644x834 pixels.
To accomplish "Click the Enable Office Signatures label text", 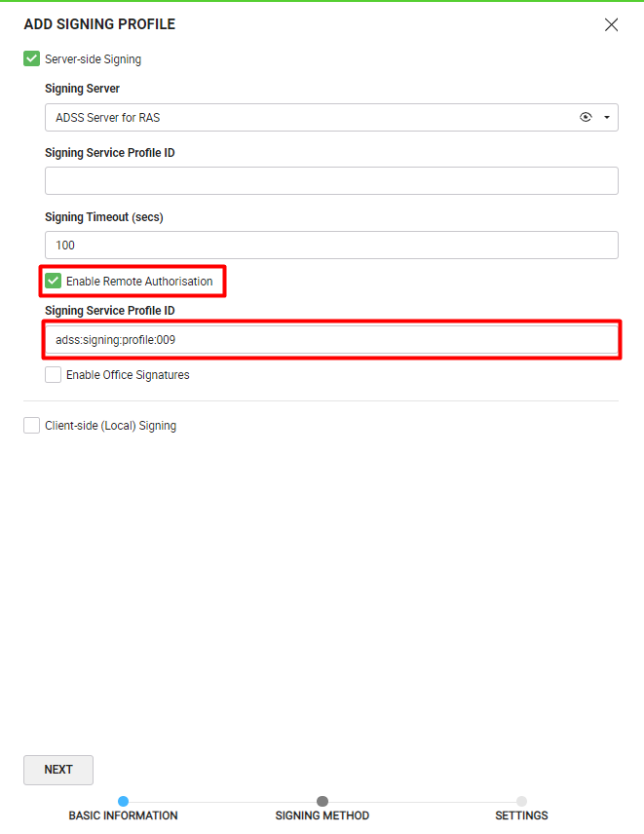I will click(128, 375).
